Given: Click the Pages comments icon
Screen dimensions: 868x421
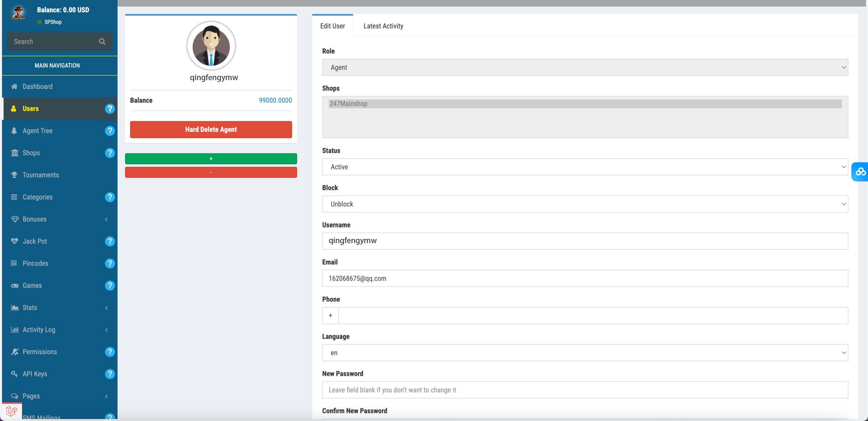Looking at the screenshot, I should click(15, 396).
